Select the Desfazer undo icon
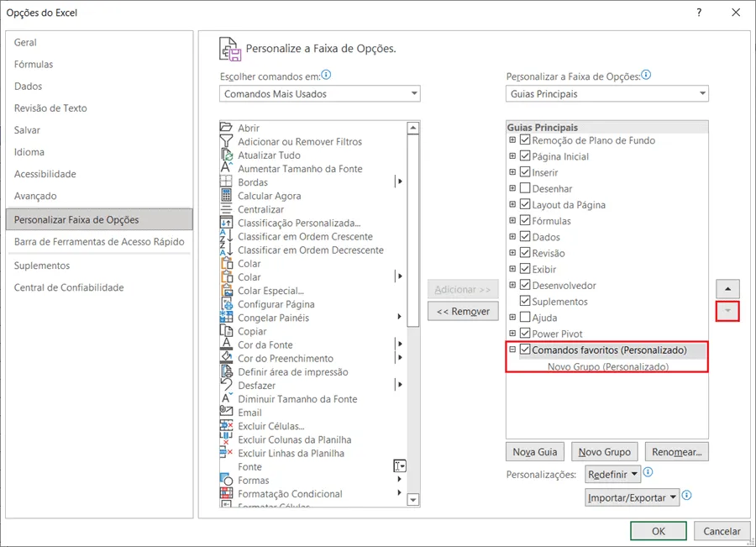The width and height of the screenshot is (756, 547). [x=226, y=385]
